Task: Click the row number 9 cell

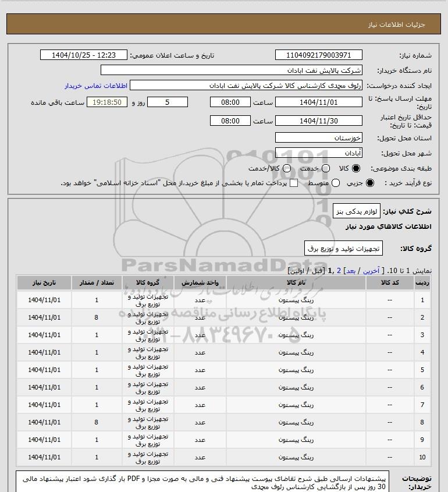Action: pos(422,440)
